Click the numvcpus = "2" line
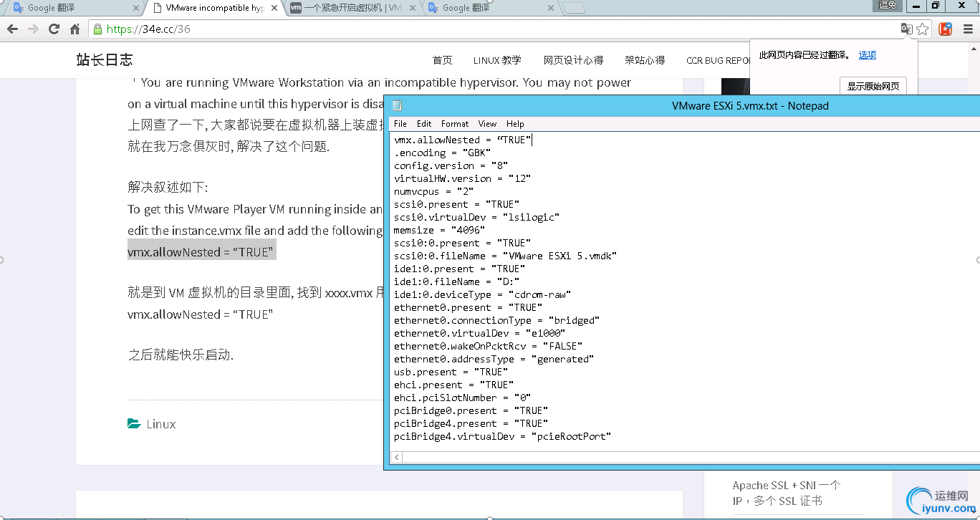The image size is (980, 520). (433, 191)
